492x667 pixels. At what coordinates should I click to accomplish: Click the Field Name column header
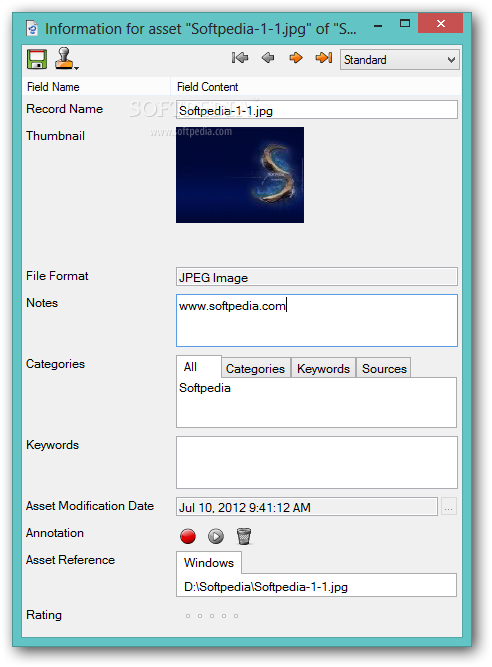[x=96, y=86]
